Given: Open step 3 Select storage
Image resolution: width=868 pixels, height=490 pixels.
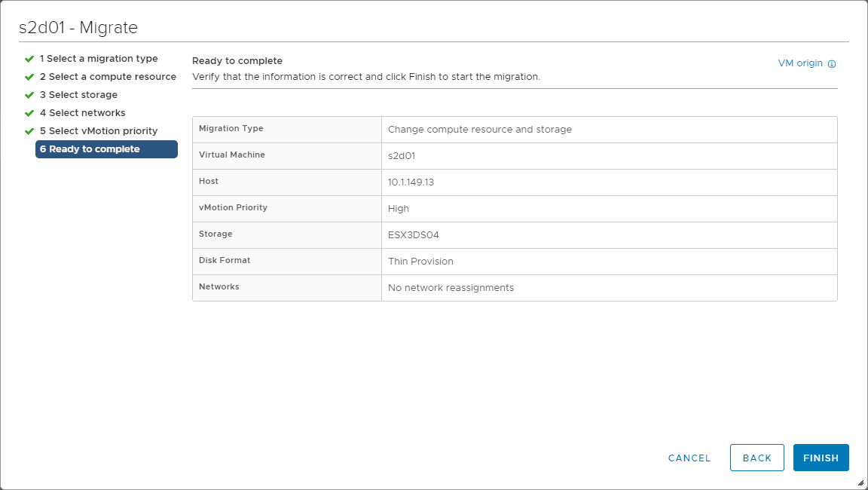Looking at the screenshot, I should click(x=78, y=95).
